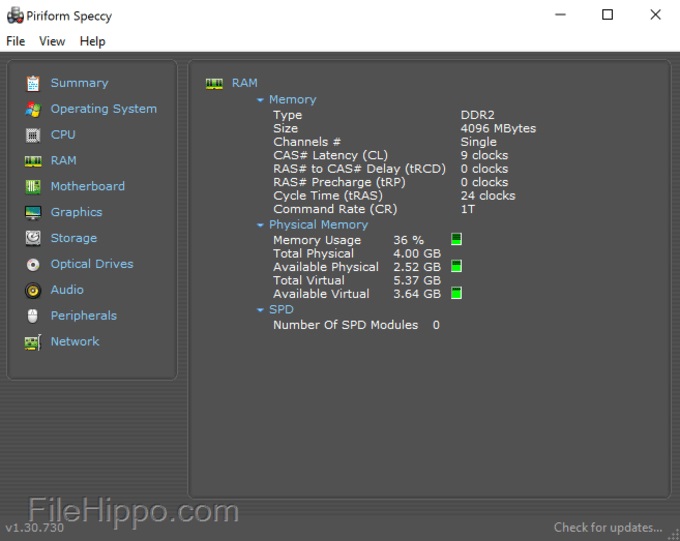The width and height of the screenshot is (680, 541).
Task: Click the Graphics monitor icon
Action: (33, 213)
